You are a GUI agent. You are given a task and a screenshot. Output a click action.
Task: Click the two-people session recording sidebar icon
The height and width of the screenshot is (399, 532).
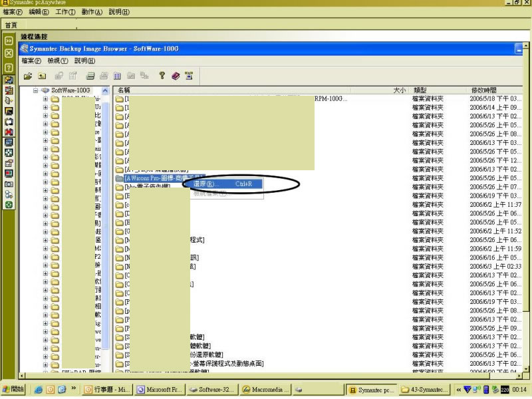9,194
